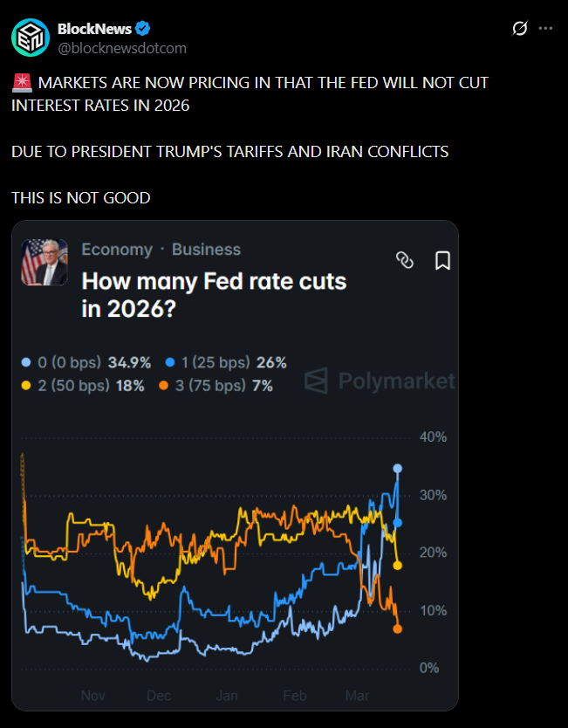Click the yellow 2 (50 bps) legend dot

[x=26, y=386]
